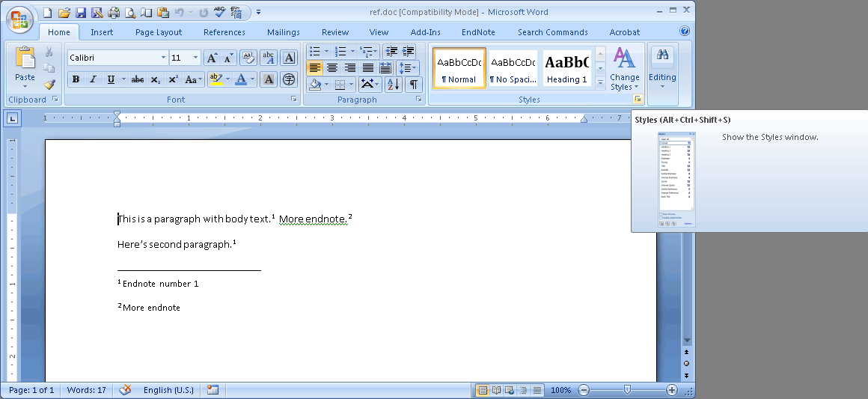Click the Enclose Characters circled icon
This screenshot has width=868, height=399.
click(x=288, y=80)
